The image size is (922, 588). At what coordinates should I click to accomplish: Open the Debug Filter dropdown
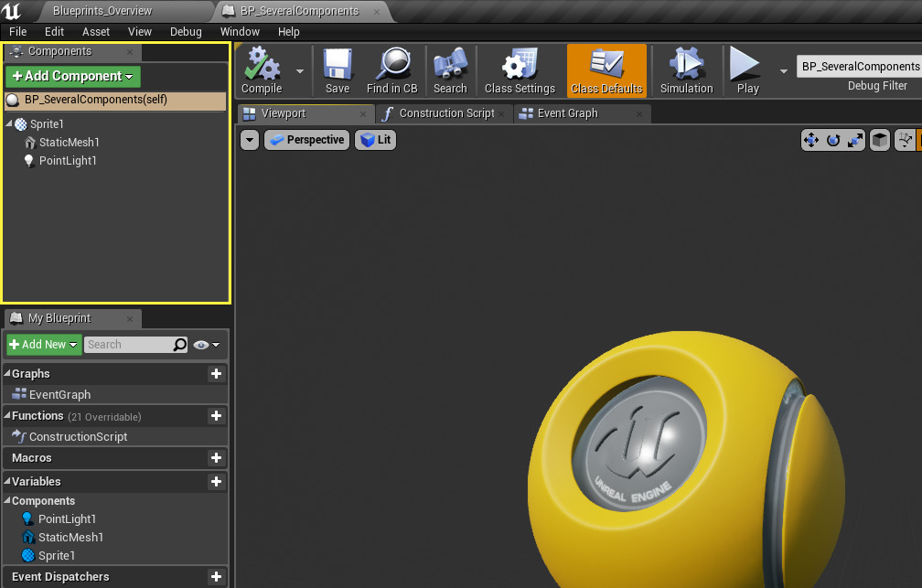pos(859,67)
